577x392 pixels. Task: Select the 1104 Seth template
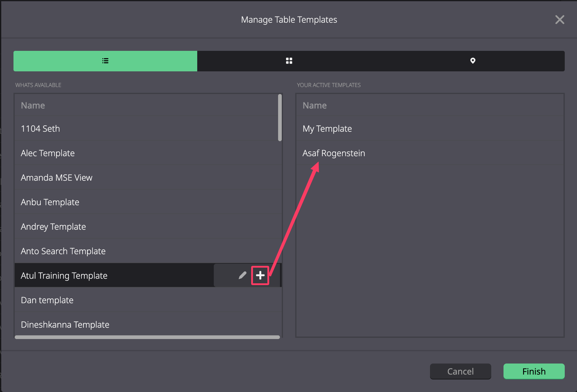point(146,129)
